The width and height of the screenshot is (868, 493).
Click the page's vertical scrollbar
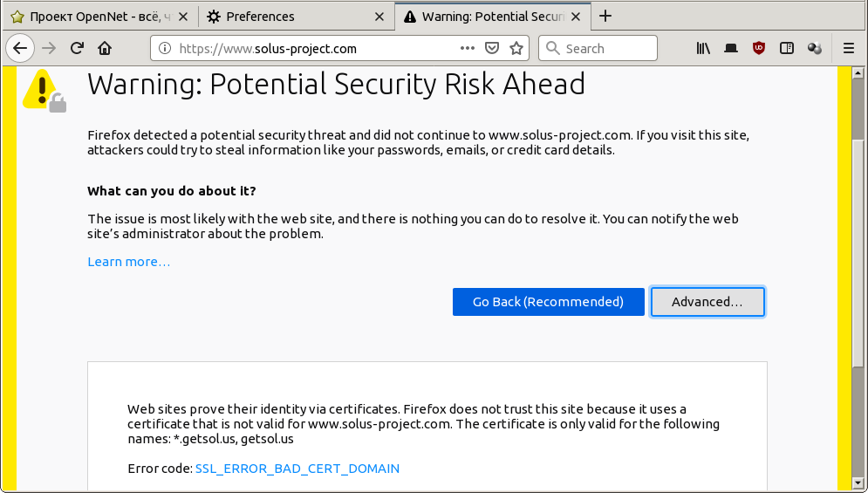pos(858,262)
